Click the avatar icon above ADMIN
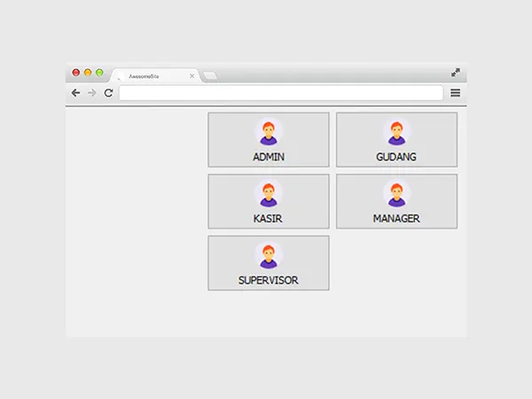This screenshot has height=399, width=532. (269, 132)
